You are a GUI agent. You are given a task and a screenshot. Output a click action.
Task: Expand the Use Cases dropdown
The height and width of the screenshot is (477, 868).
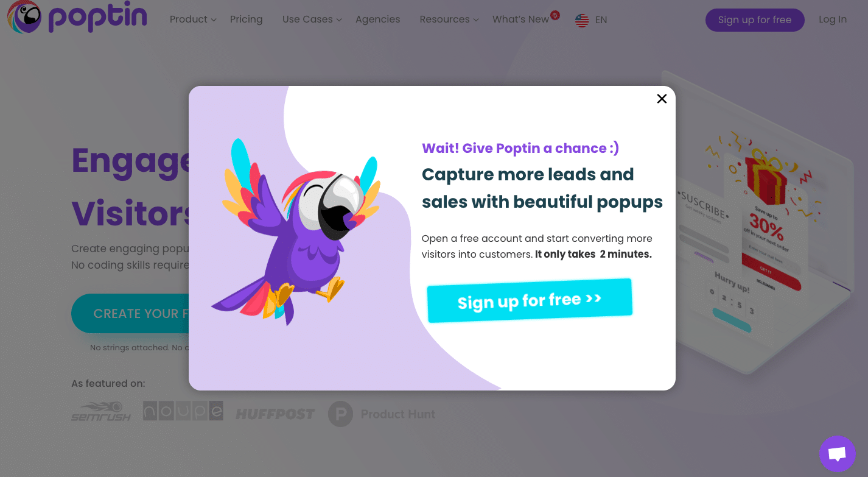pos(312,19)
